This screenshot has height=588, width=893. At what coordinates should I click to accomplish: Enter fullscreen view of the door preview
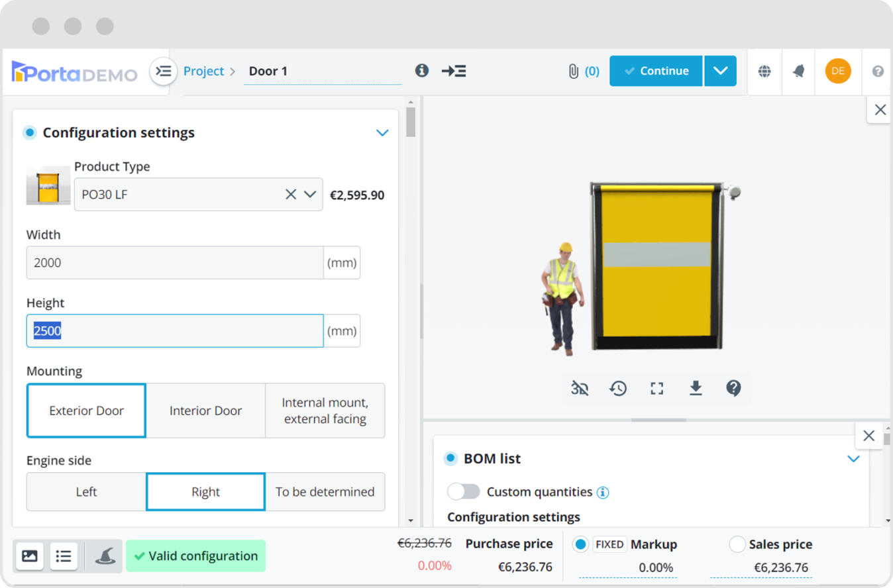click(x=657, y=389)
